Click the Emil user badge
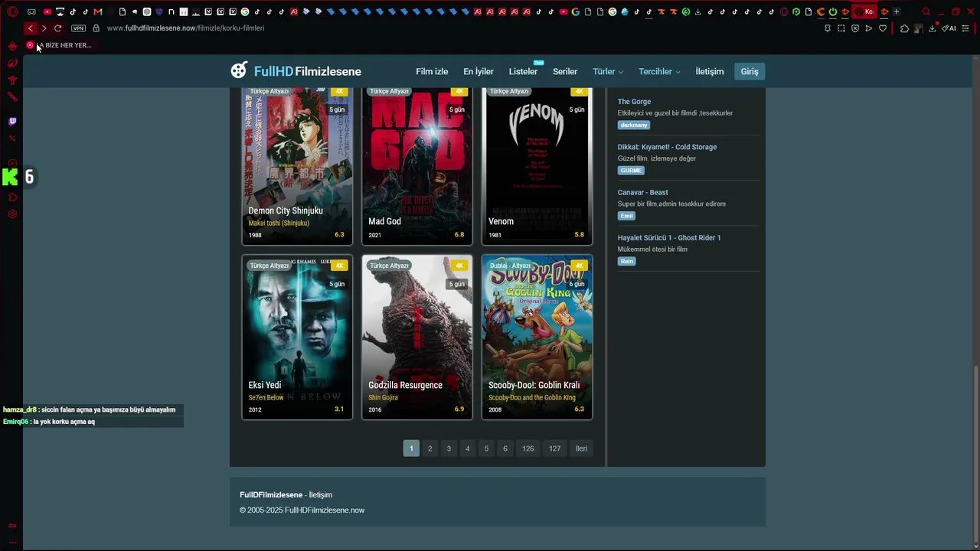980x551 pixels. (x=627, y=216)
